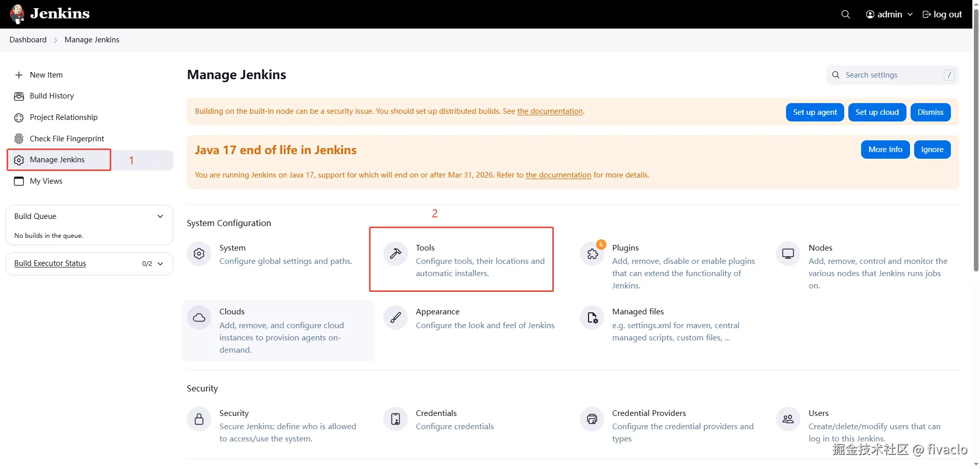Click the Managed files icon
Viewport: 980px width, 469px height.
592,317
